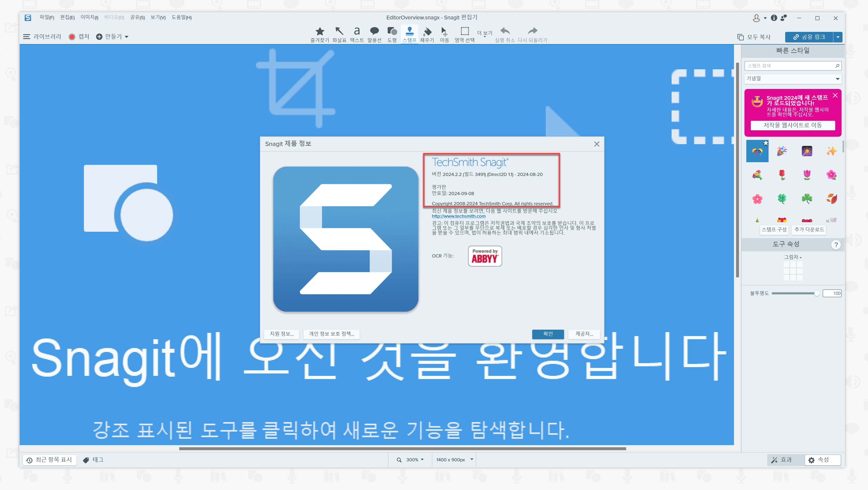Click the 개인 정보 보호 정책... button
868x490 pixels.
(332, 334)
